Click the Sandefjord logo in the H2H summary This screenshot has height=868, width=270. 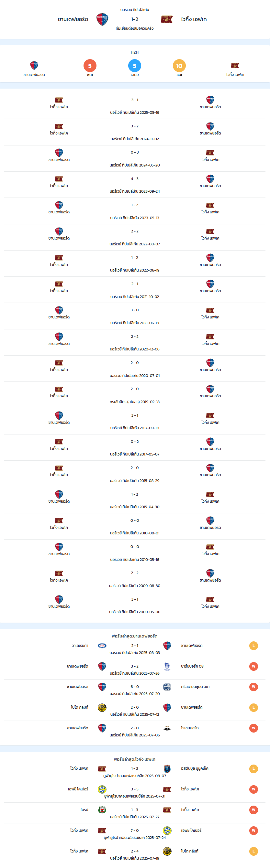click(x=34, y=65)
